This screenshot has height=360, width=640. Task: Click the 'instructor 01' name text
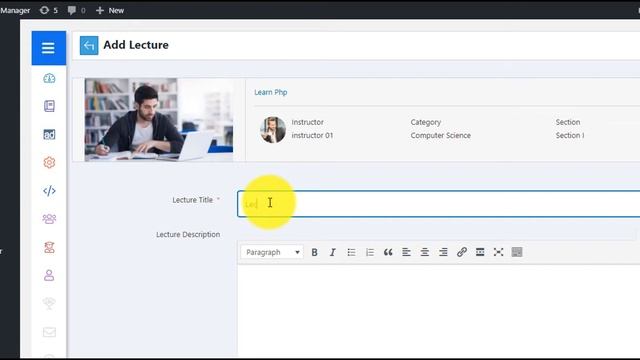[x=312, y=135]
